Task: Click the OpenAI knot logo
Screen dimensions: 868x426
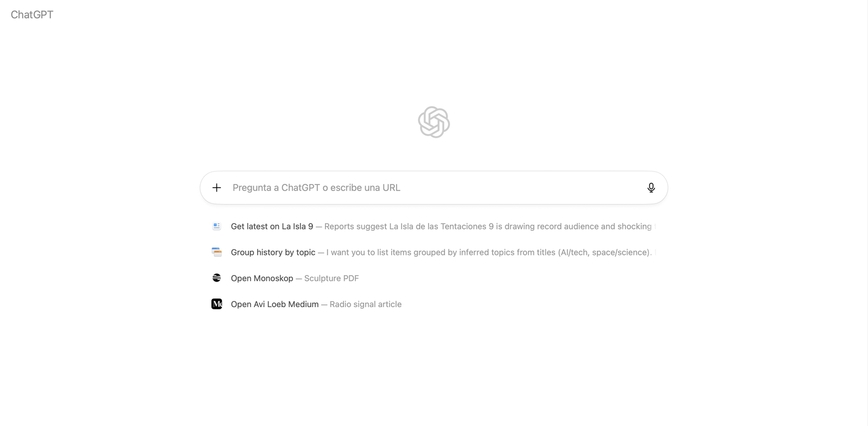Action: pyautogui.click(x=434, y=122)
